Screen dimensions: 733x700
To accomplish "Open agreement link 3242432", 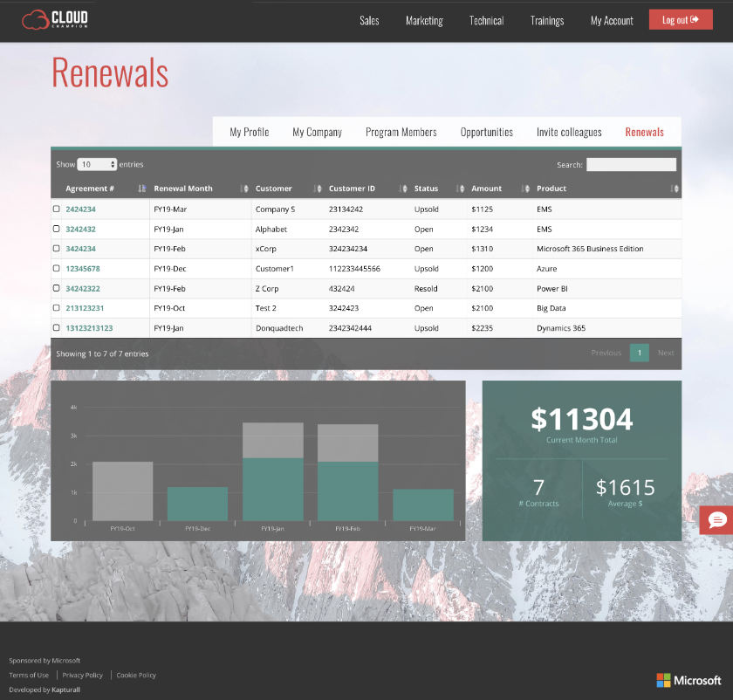I will tap(80, 230).
